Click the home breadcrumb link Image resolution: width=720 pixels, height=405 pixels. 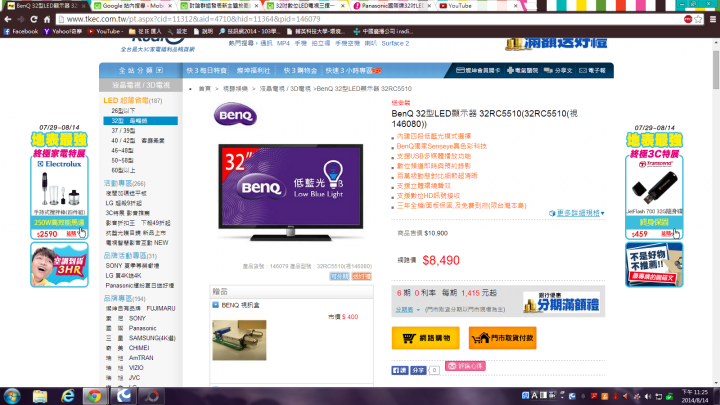click(204, 89)
